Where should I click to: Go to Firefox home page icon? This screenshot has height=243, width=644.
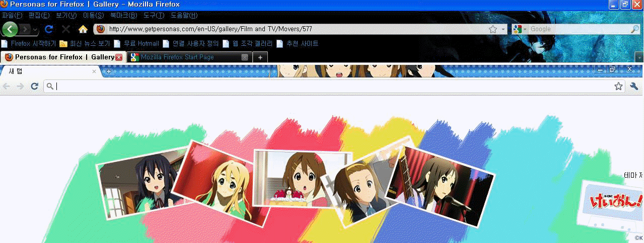(83, 29)
